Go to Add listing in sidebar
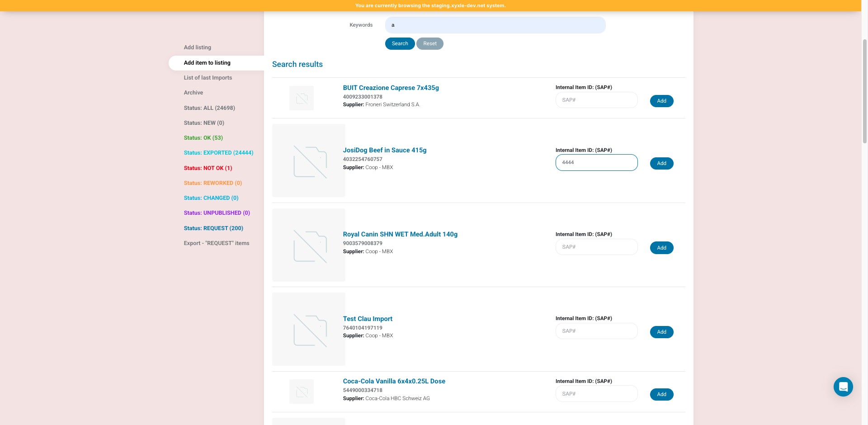 click(x=197, y=47)
